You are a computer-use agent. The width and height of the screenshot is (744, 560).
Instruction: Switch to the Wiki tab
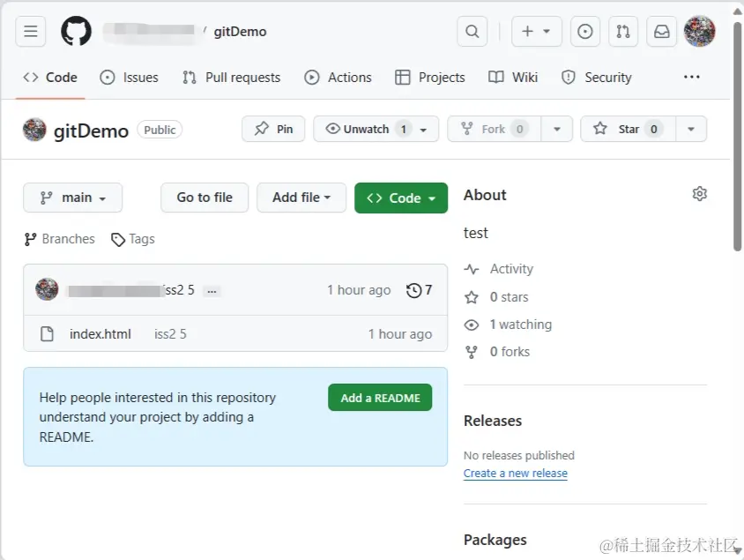pos(513,78)
